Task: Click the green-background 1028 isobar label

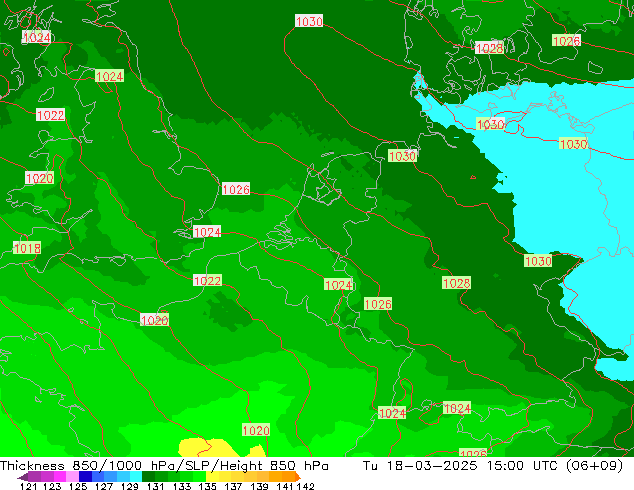Action: point(456,283)
